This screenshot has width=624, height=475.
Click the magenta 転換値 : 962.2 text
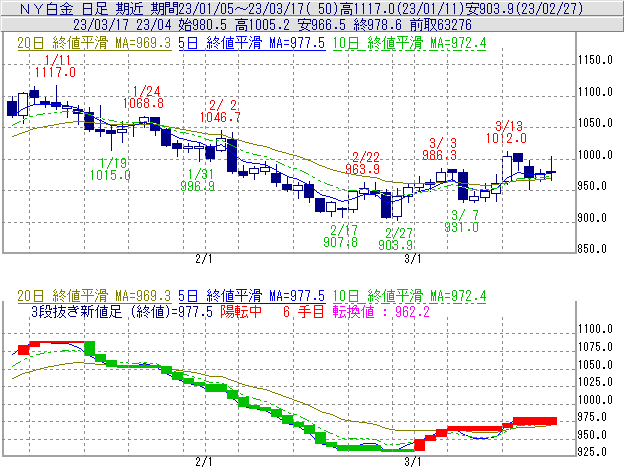point(382,311)
